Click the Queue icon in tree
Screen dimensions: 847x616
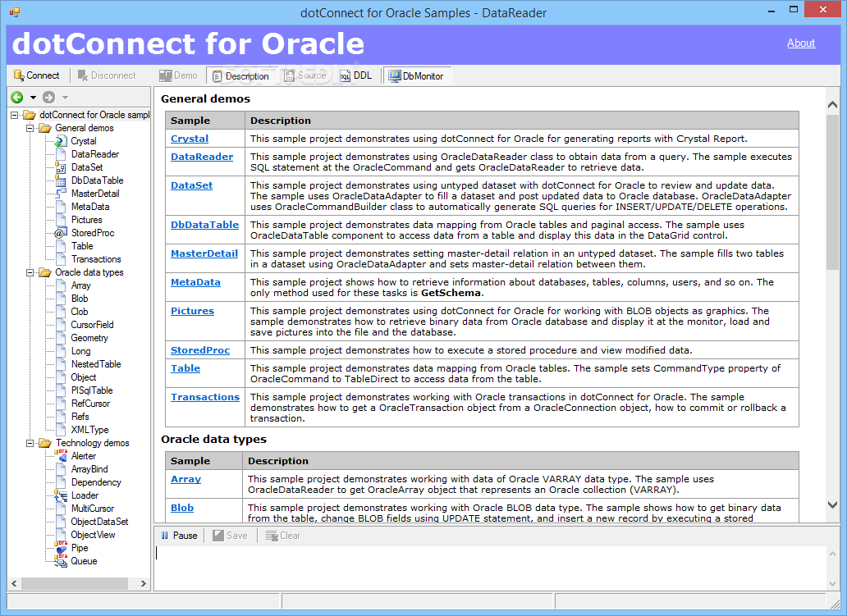[61, 561]
